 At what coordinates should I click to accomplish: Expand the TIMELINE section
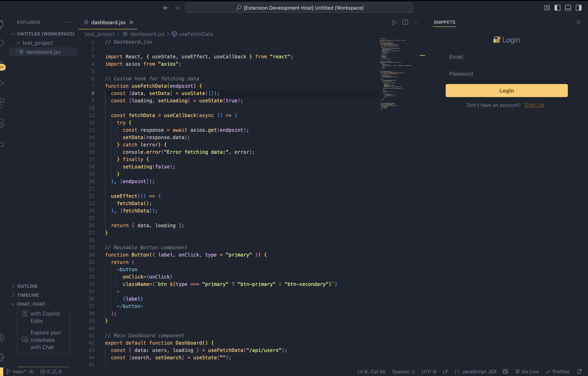(x=28, y=295)
